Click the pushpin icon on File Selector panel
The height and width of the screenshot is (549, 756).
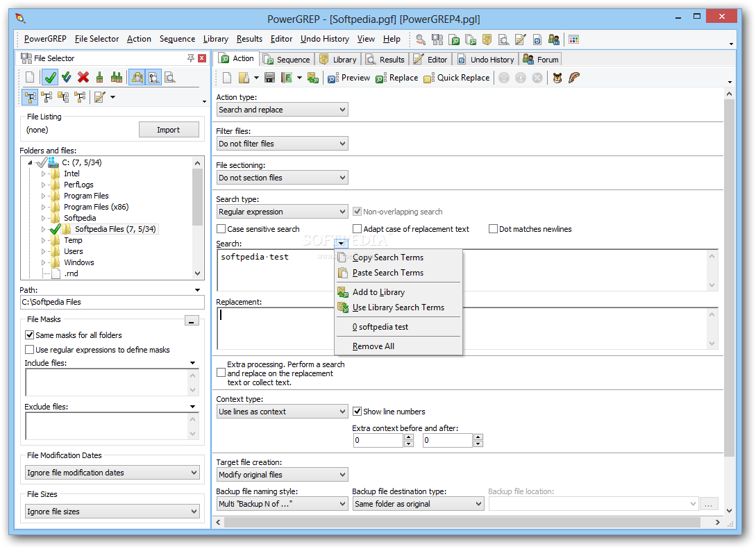click(x=191, y=58)
